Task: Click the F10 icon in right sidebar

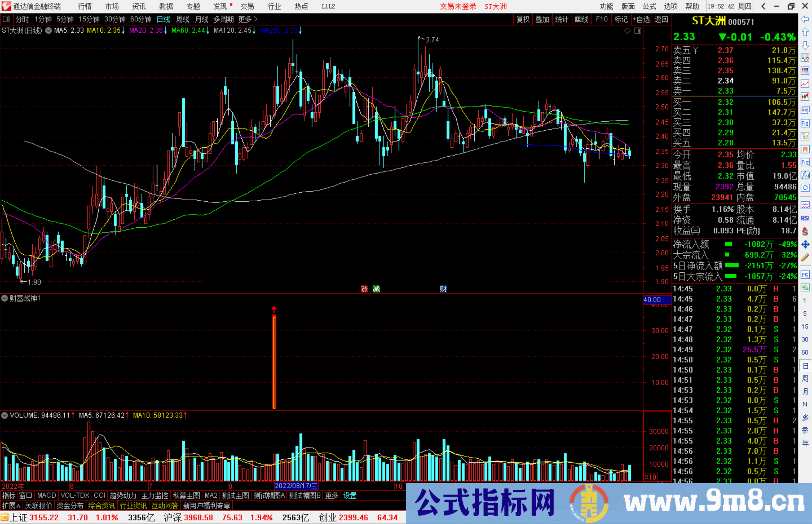Action: (805, 123)
